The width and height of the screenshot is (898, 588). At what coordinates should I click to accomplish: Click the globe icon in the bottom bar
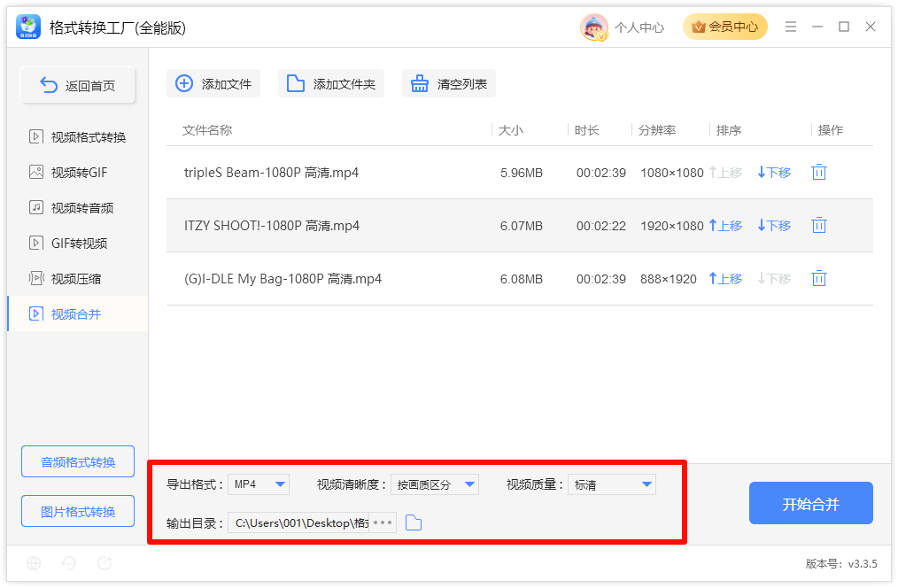[34, 563]
